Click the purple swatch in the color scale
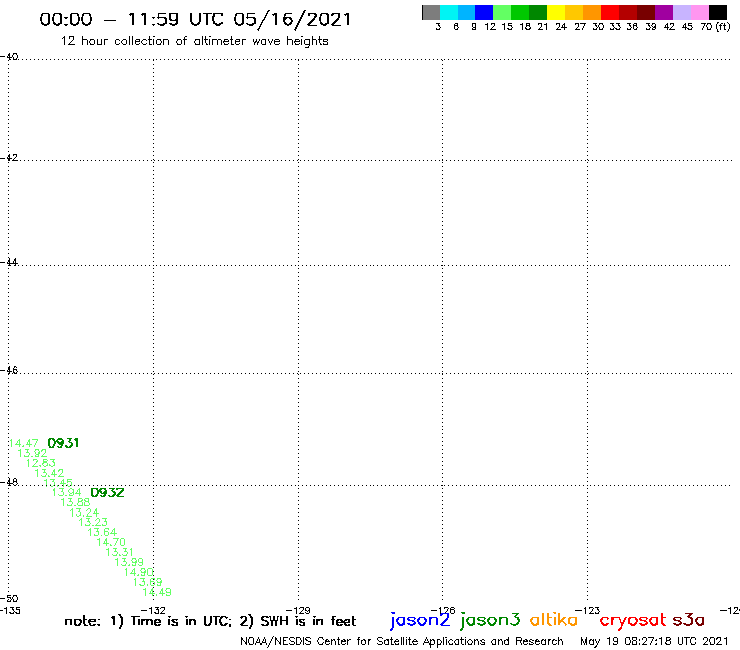The height and width of the screenshot is (650, 740). (664, 12)
